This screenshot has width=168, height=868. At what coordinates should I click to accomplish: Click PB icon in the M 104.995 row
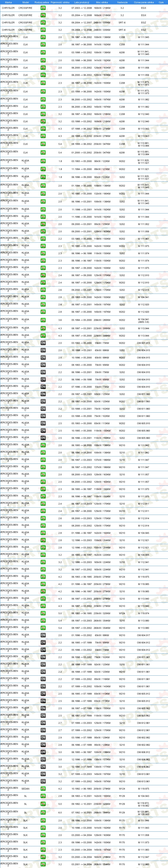tap(43, 555)
